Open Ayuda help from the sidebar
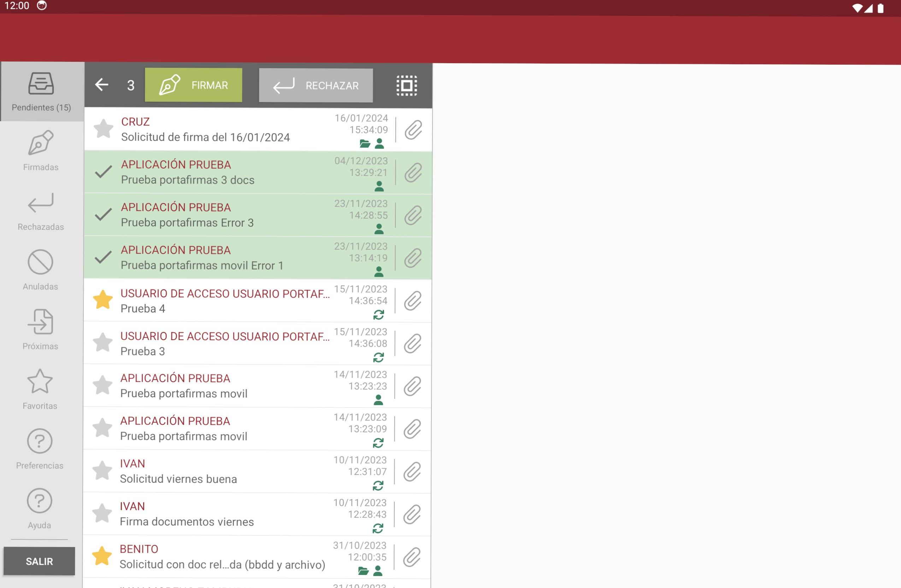The width and height of the screenshot is (901, 588). 39,509
